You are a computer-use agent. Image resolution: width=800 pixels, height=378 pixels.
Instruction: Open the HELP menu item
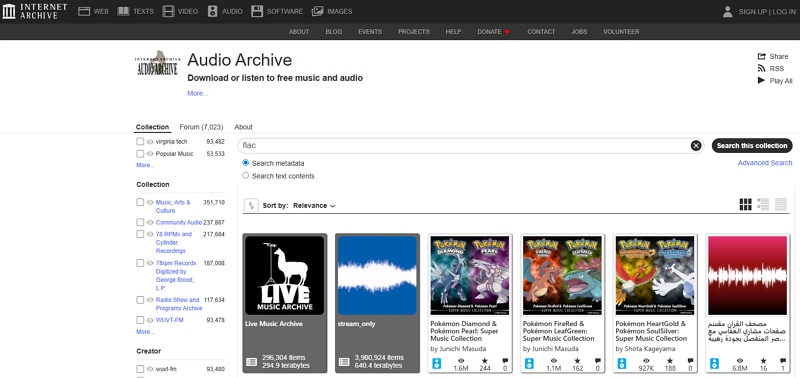pyautogui.click(x=453, y=32)
